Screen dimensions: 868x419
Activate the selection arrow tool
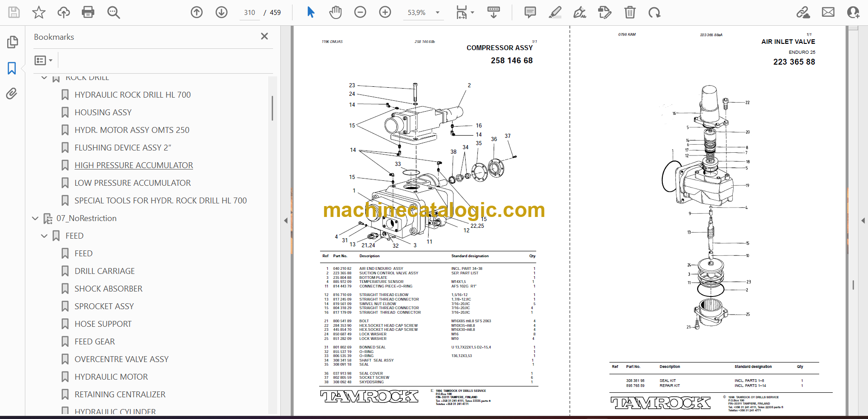(311, 12)
